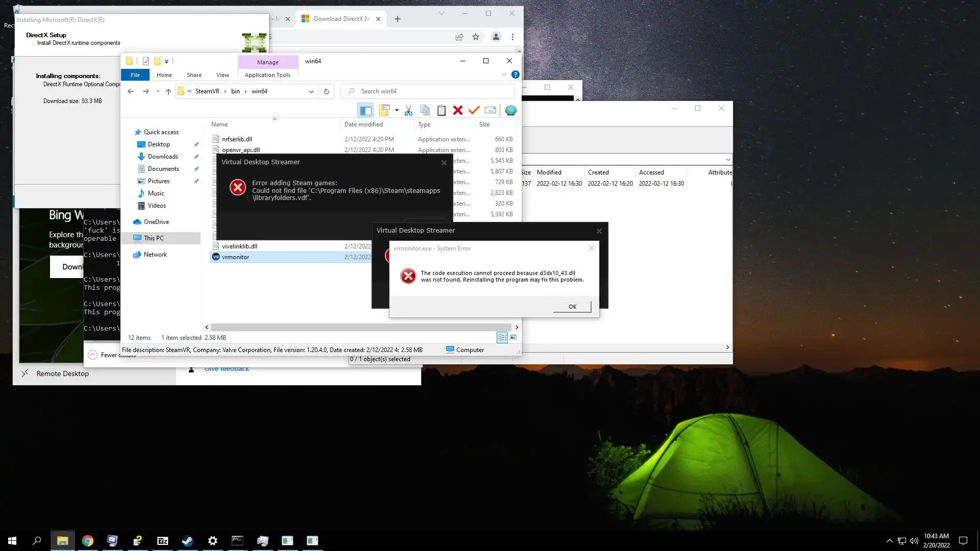Open Steam from the taskbar
Viewport: 980px width, 551px height.
click(x=187, y=541)
